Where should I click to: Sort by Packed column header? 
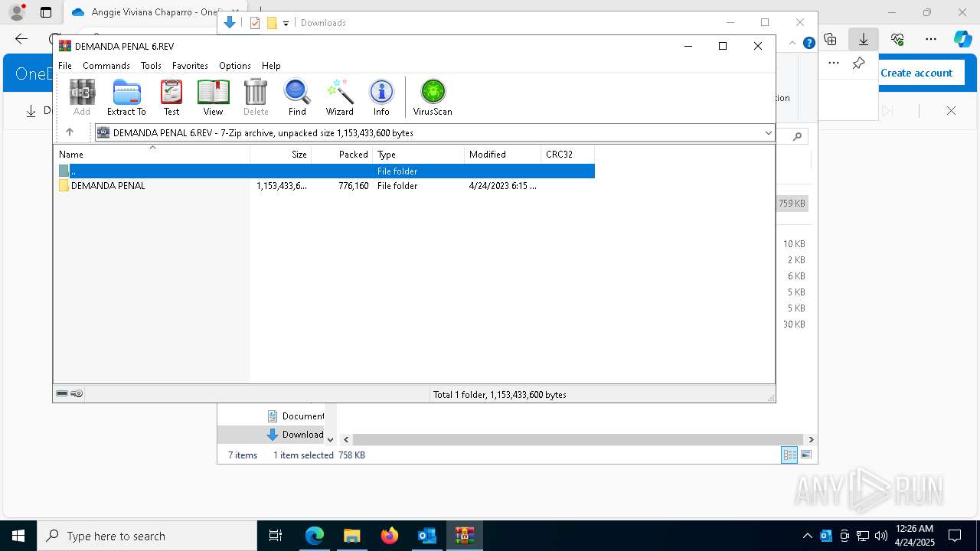[342, 154]
